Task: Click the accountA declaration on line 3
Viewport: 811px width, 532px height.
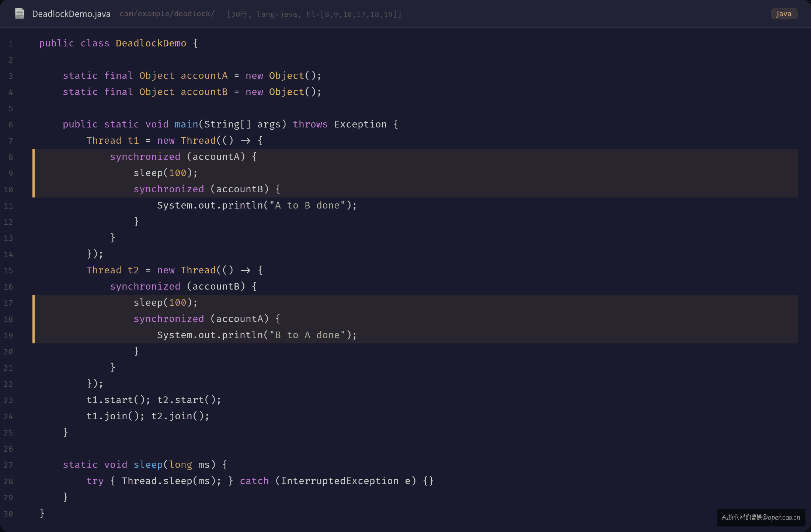Action: coord(204,76)
